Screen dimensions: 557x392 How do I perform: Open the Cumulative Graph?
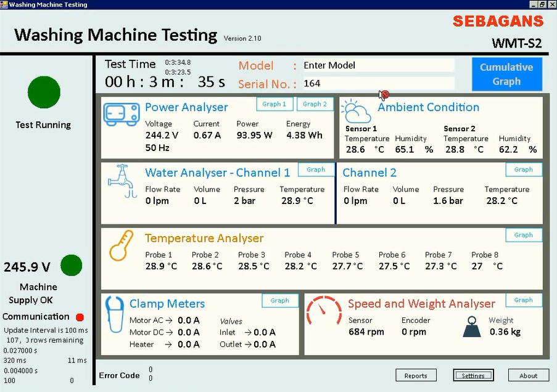(506, 74)
